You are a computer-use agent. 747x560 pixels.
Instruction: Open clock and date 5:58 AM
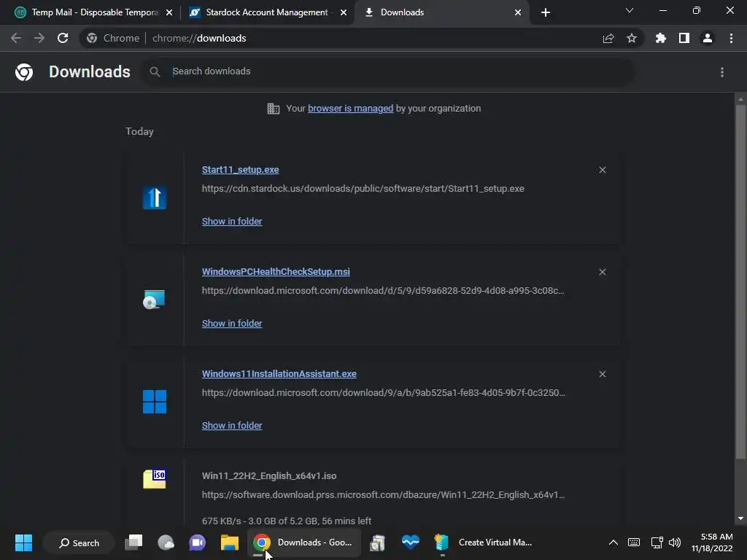pos(712,542)
